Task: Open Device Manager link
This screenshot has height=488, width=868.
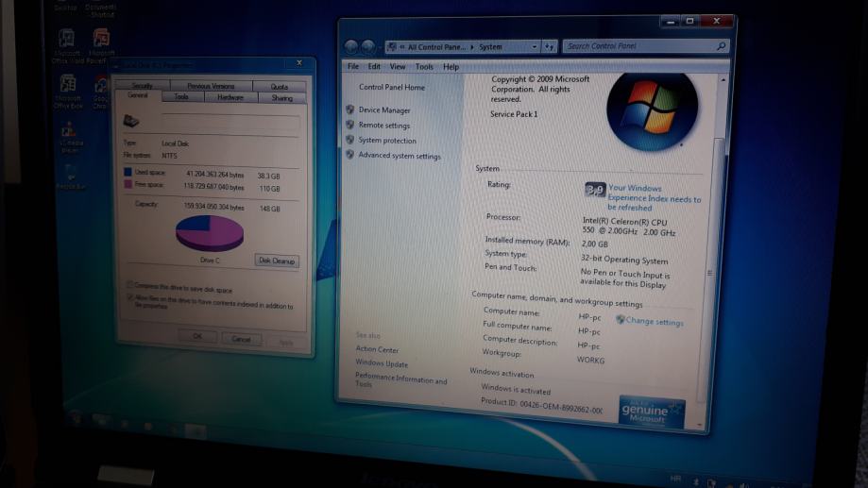Action: click(x=384, y=110)
